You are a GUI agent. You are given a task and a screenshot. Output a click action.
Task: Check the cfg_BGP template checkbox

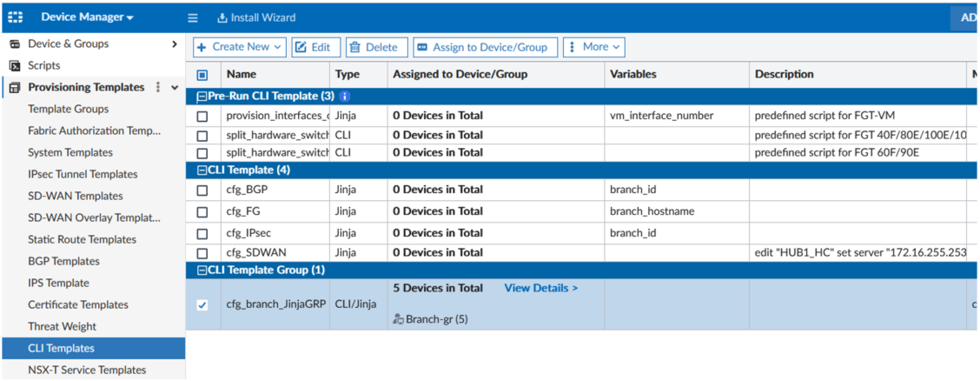pos(202,190)
